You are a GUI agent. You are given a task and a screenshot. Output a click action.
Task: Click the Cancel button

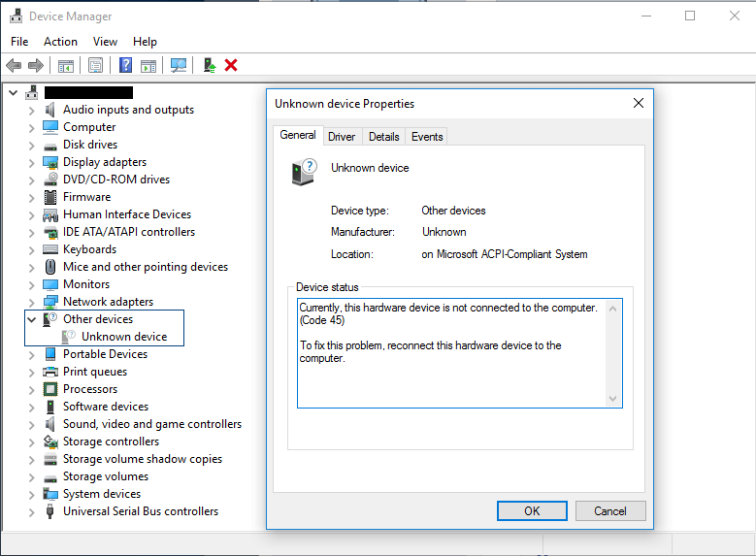[609, 510]
